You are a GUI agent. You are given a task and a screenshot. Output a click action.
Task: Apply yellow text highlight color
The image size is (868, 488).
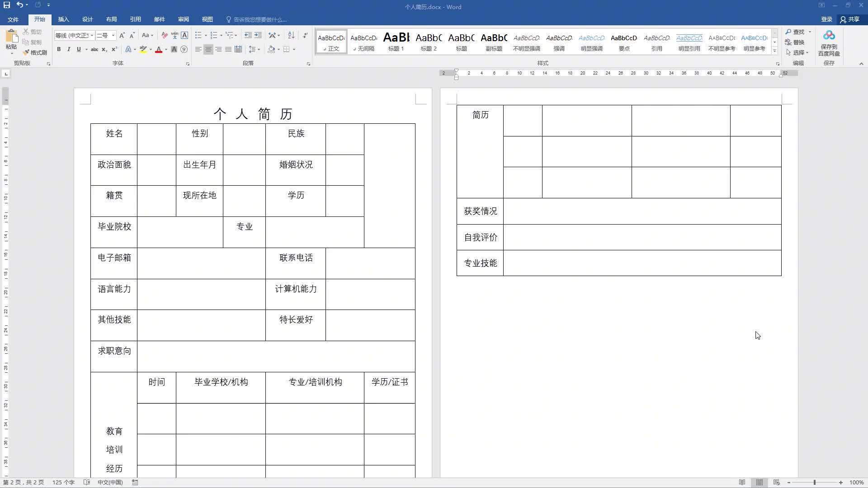[x=144, y=49]
